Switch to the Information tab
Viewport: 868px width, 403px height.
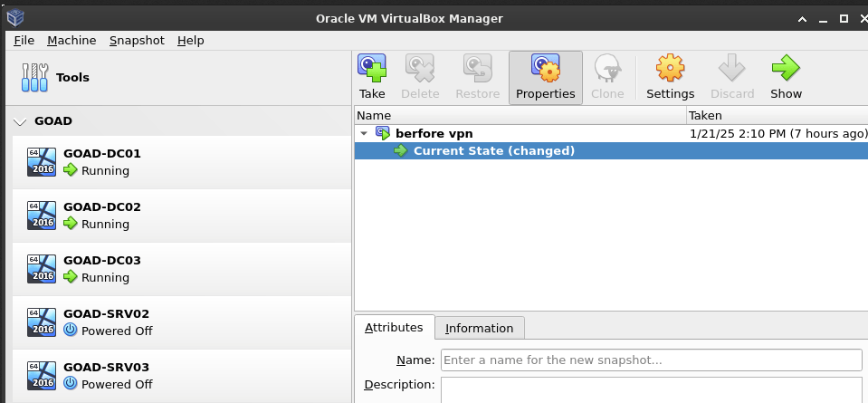[479, 328]
